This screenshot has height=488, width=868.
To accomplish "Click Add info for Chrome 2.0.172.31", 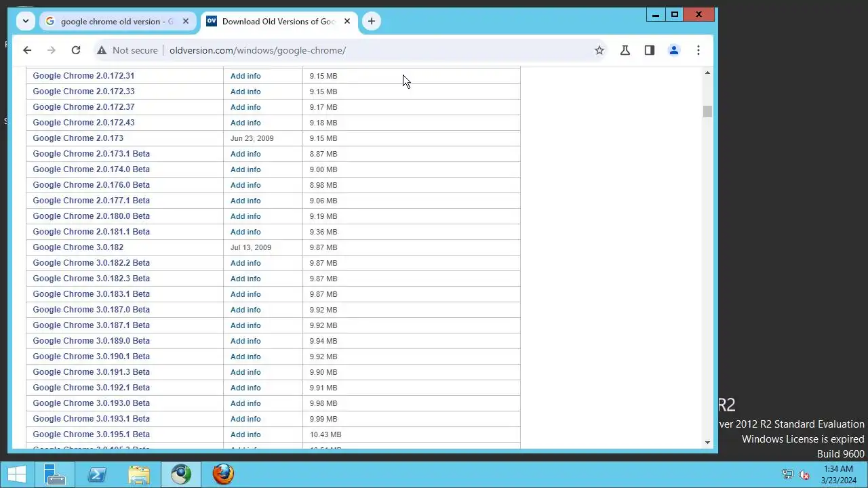I will pos(245,76).
